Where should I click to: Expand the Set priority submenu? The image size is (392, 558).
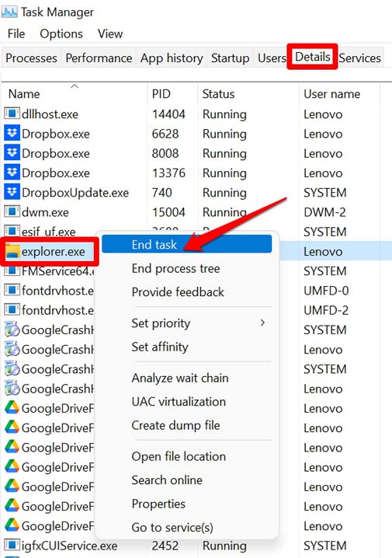187,323
